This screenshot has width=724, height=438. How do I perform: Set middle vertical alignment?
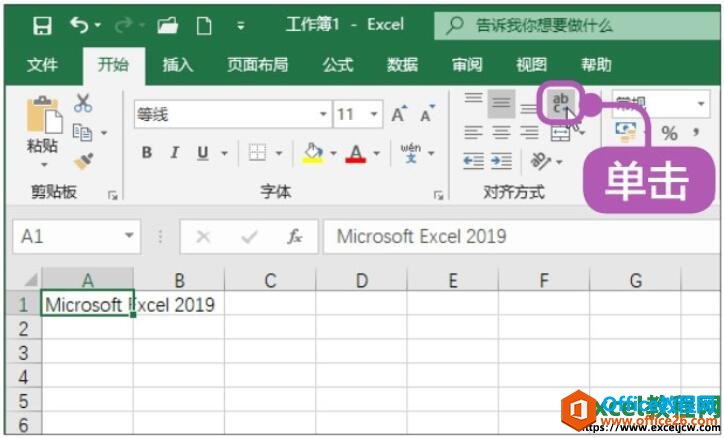click(x=501, y=103)
